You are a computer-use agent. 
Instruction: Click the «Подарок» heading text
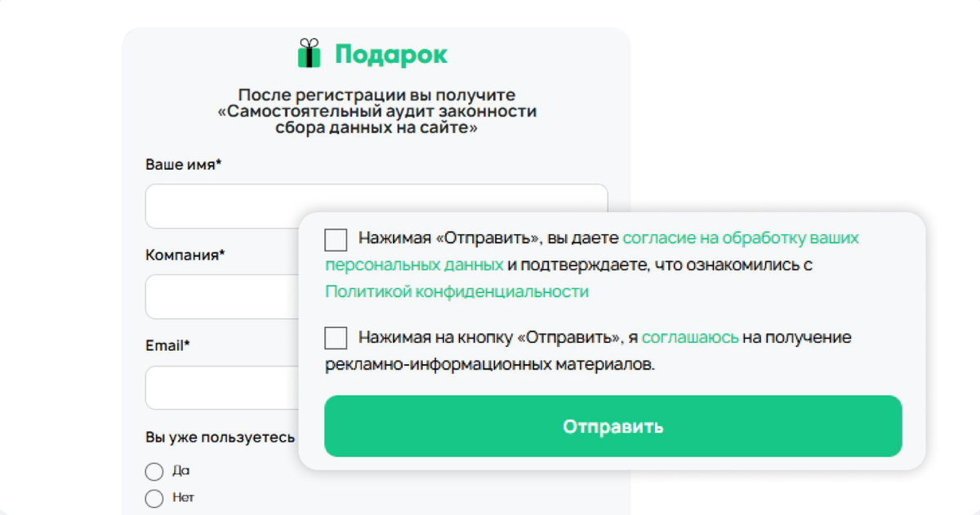point(392,54)
